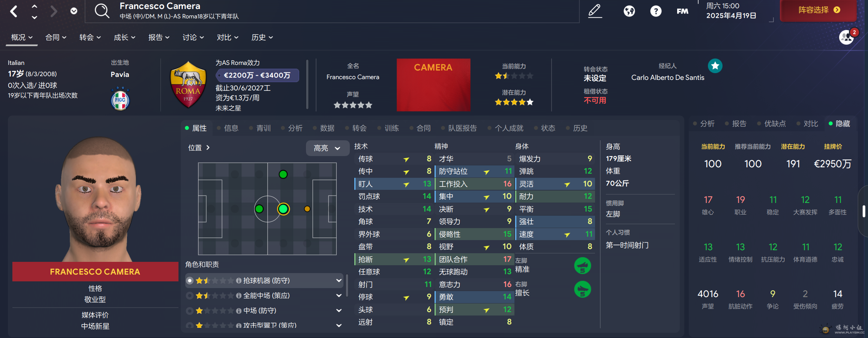Open the FM menu logo

pos(682,11)
